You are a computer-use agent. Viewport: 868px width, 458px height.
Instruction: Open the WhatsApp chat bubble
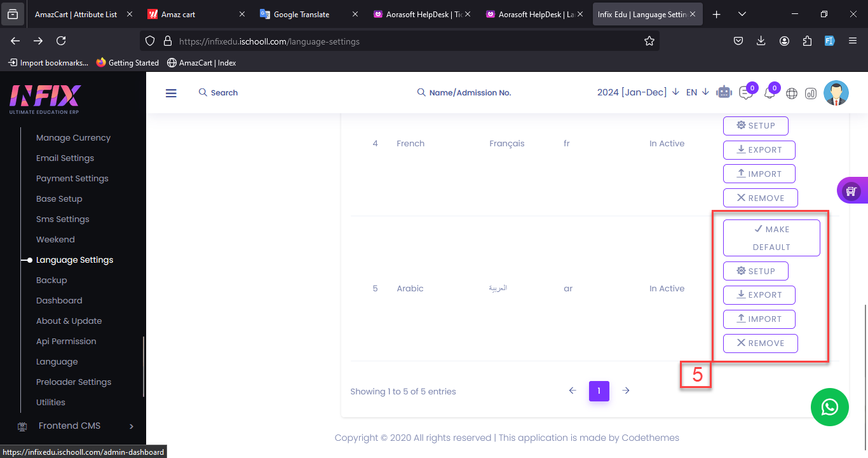pos(830,407)
